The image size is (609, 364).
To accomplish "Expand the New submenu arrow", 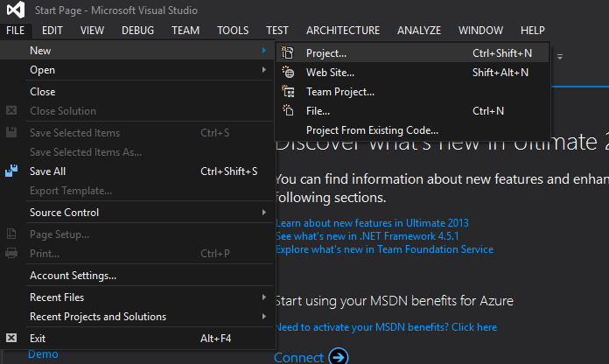I will pyautogui.click(x=264, y=51).
